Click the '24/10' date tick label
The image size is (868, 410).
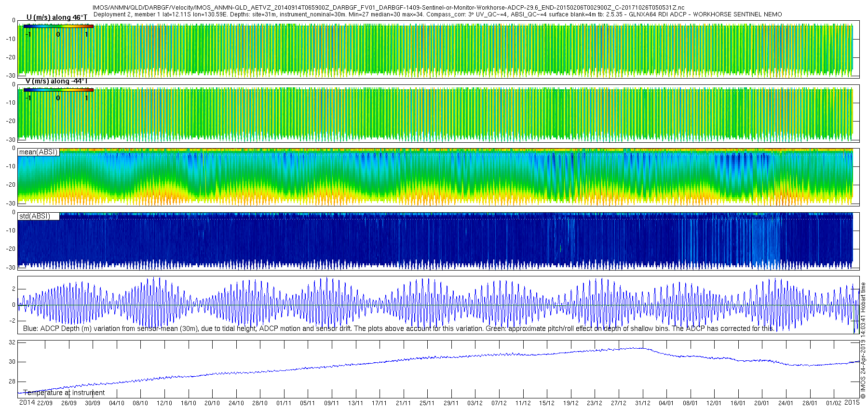click(x=236, y=403)
